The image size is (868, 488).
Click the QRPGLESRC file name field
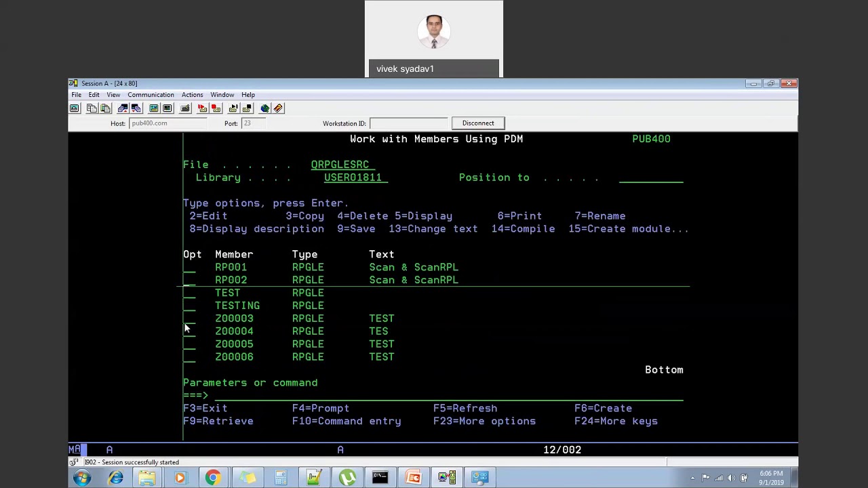[343, 165]
